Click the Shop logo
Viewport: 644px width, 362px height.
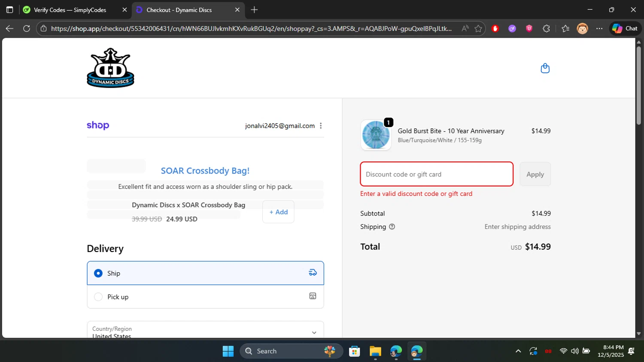[x=98, y=125]
